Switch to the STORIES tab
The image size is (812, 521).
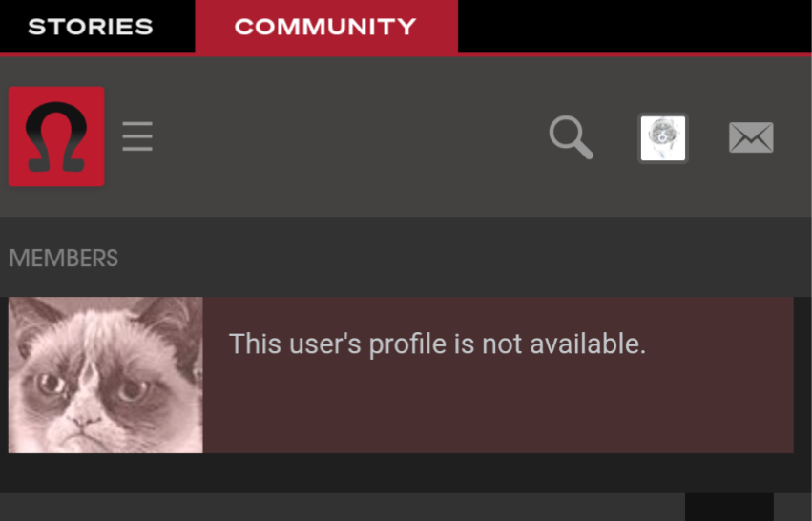click(x=91, y=27)
